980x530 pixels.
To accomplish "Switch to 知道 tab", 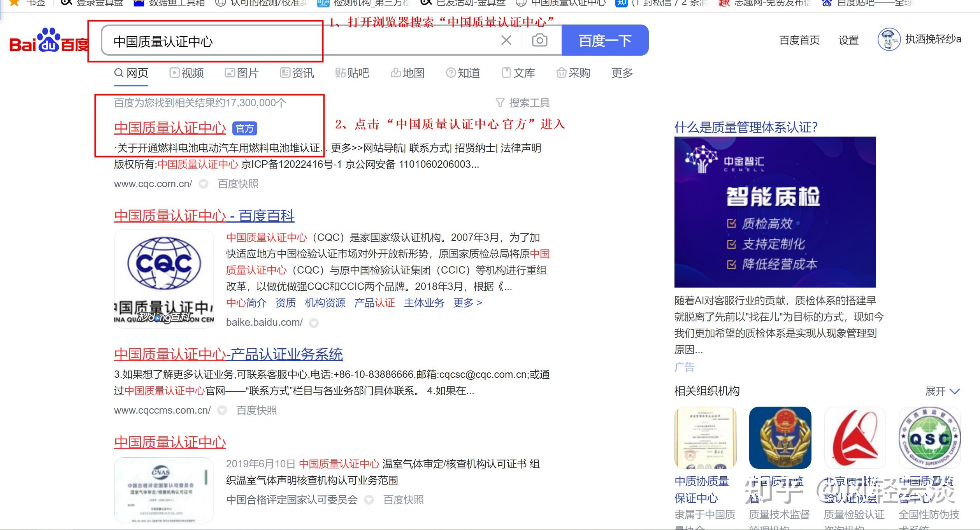I will click(463, 73).
